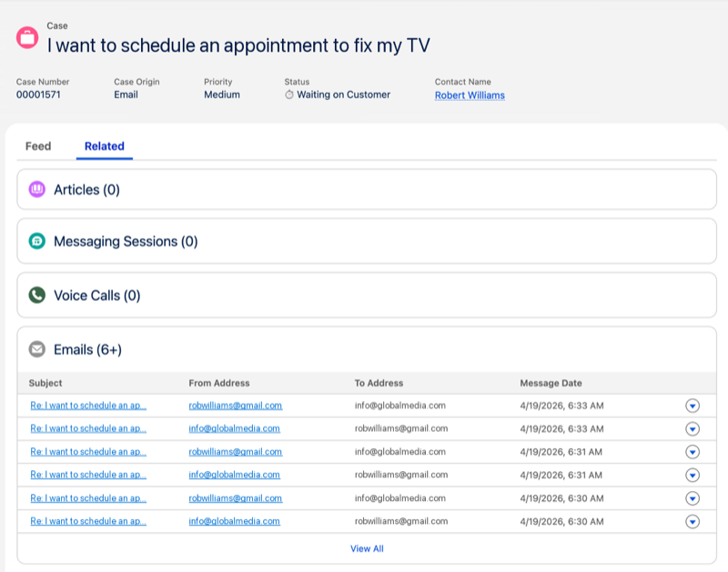The width and height of the screenshot is (728, 572).
Task: Open subject of 6:33 AM email from info@globalmedia.com
Action: point(88,428)
